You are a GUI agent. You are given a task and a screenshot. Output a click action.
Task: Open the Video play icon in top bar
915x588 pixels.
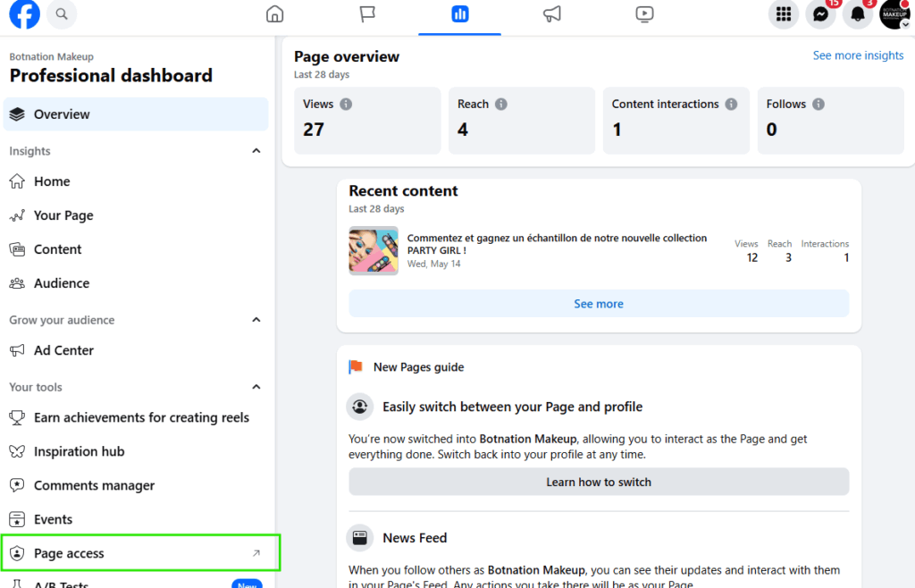click(644, 14)
